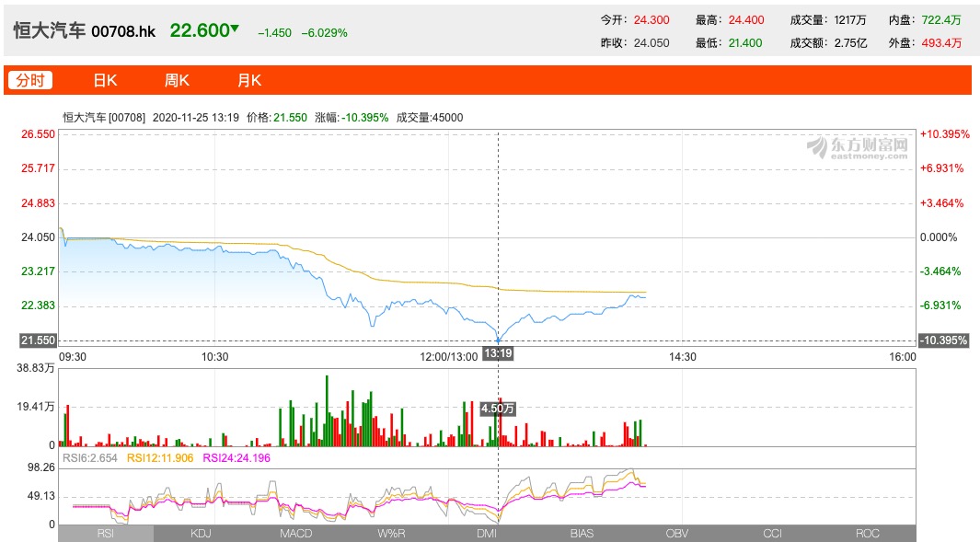Click the 16:00 time axis label

click(x=903, y=357)
